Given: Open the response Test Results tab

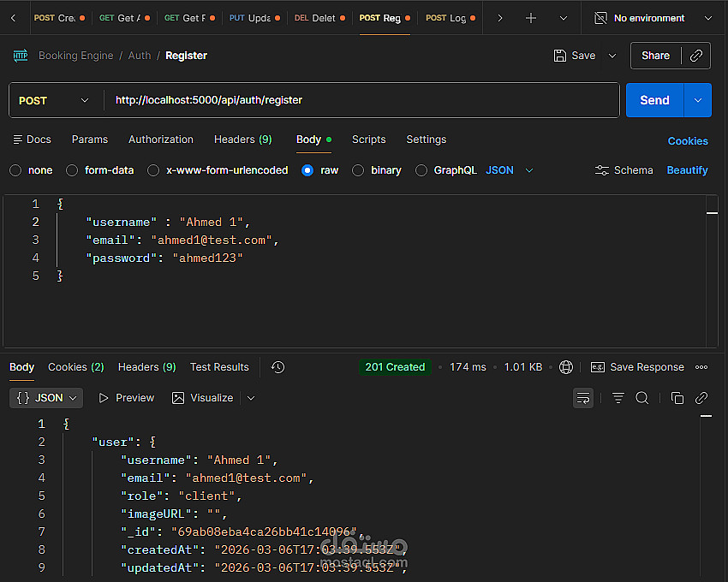Looking at the screenshot, I should (219, 367).
